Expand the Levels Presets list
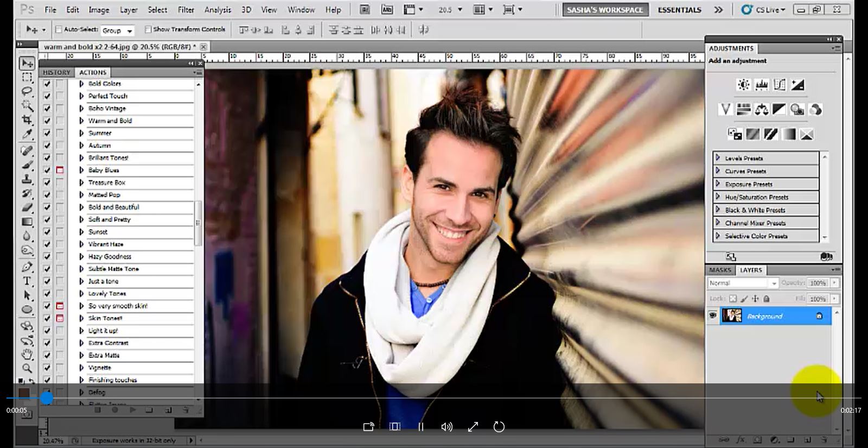 click(718, 158)
